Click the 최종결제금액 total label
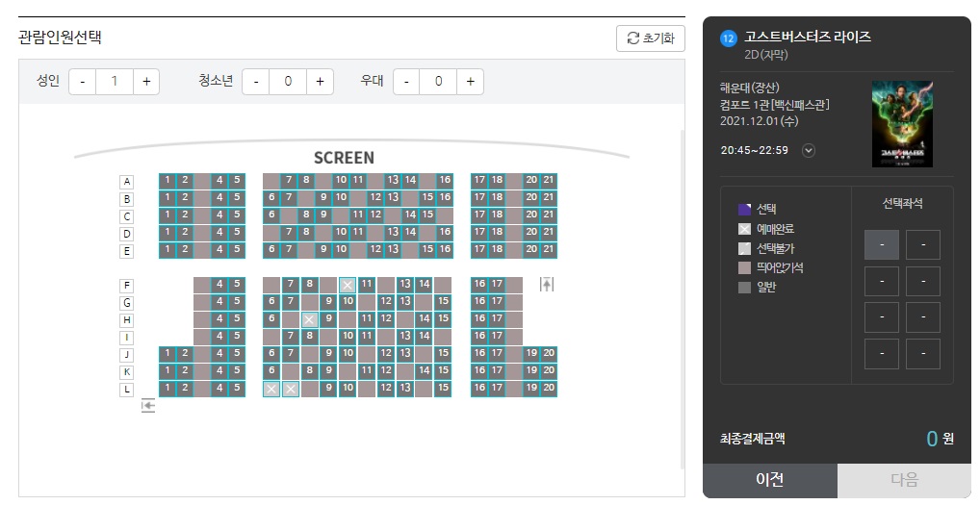The image size is (980, 505). coord(753,439)
